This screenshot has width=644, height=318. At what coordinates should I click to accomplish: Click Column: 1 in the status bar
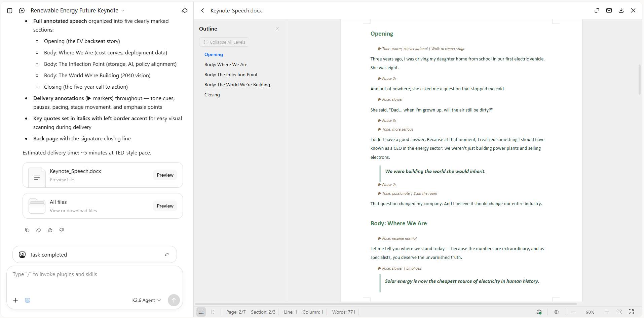coord(313,312)
